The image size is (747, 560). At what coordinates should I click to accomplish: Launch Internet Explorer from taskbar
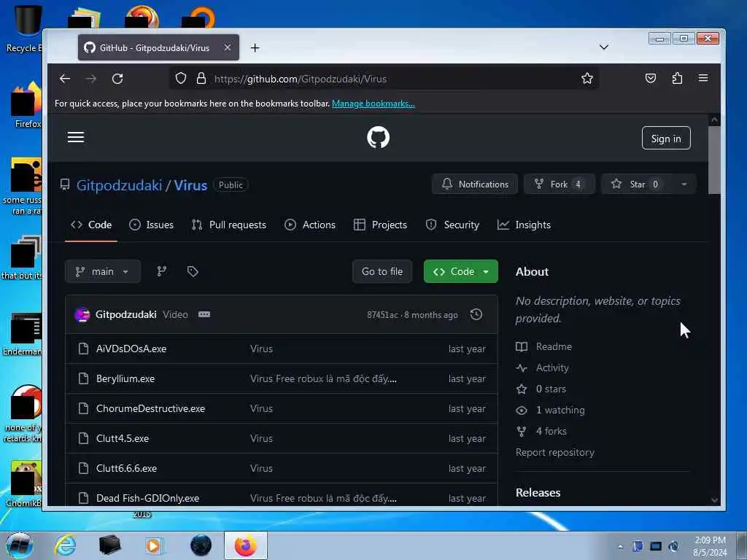[65, 545]
